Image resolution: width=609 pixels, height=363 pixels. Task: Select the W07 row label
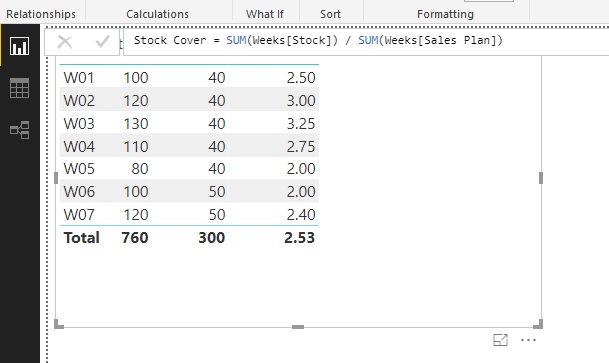pyautogui.click(x=79, y=214)
